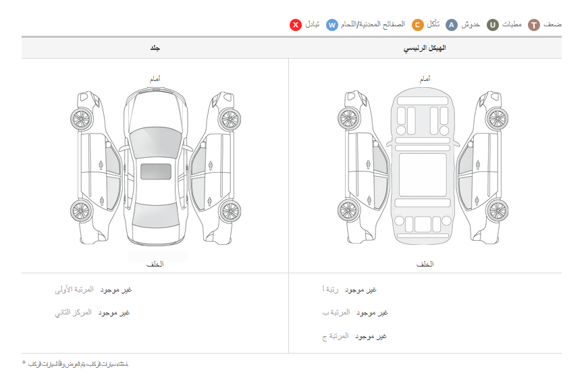Click the المرتبة الأولى label in the جلد section
This screenshot has width=588, height=388.
[x=75, y=289]
